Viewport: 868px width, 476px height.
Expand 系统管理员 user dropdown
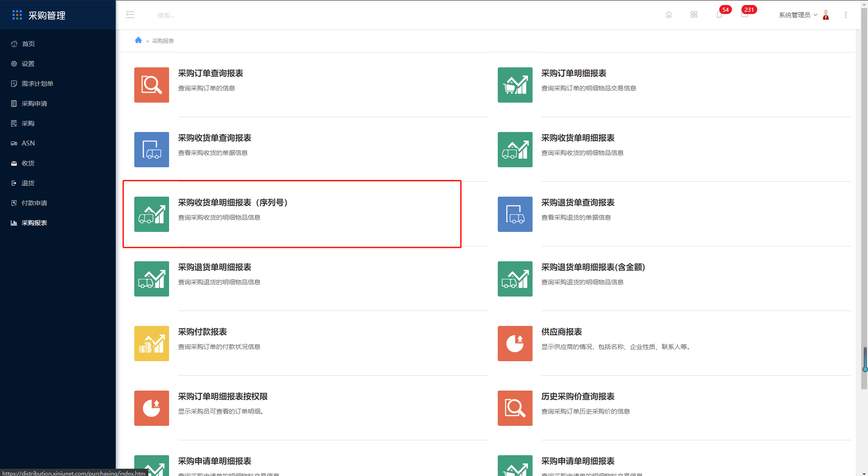click(798, 15)
